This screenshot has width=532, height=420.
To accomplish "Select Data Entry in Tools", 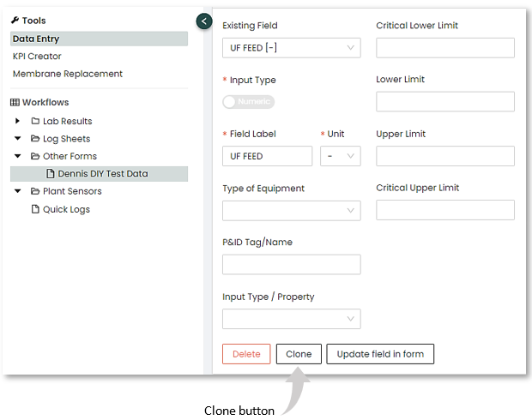I will [x=36, y=39].
